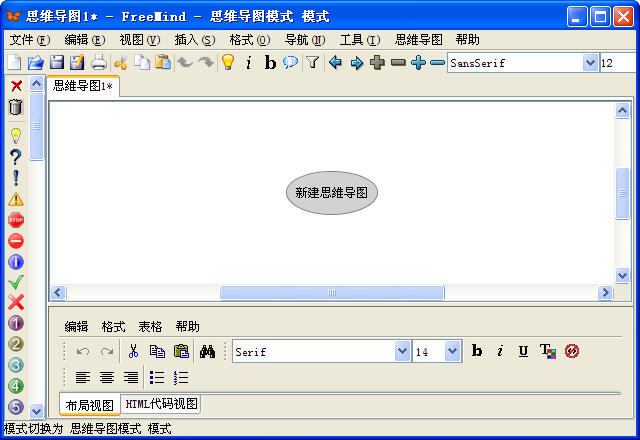The image size is (640, 440).
Task: Cut with the main toolbar scissors
Action: point(120,62)
